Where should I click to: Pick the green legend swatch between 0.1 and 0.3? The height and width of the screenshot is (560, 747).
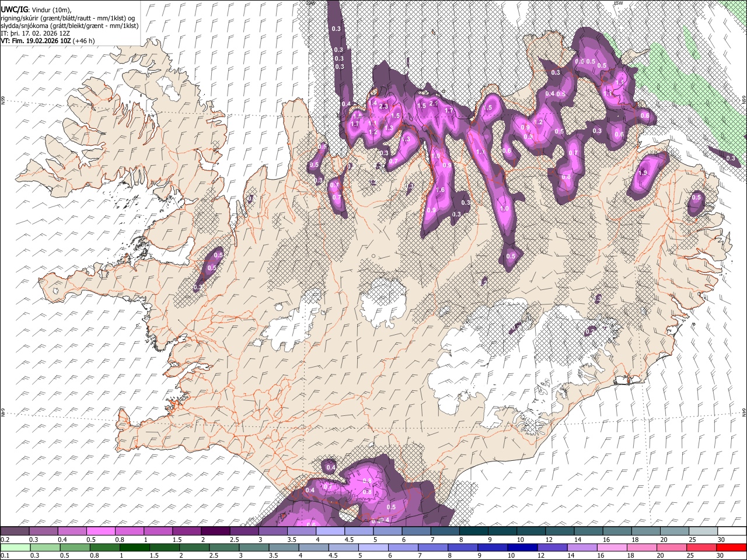(x=15, y=547)
